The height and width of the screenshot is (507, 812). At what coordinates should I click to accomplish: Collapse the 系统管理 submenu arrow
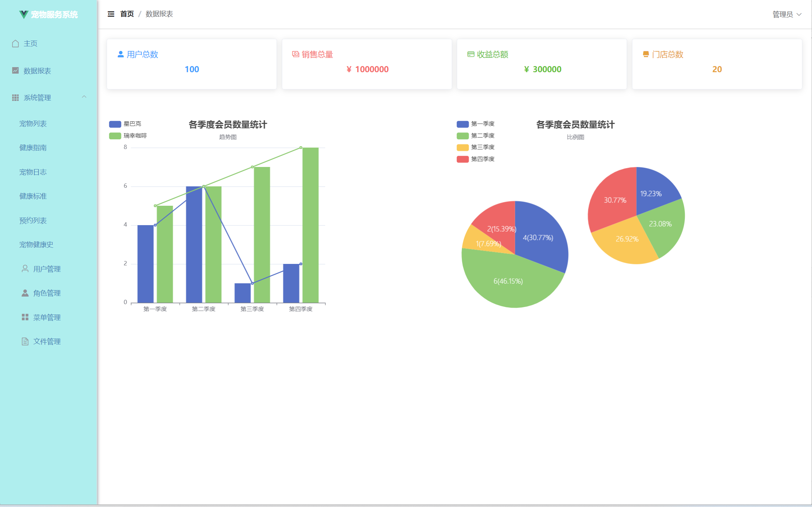84,97
